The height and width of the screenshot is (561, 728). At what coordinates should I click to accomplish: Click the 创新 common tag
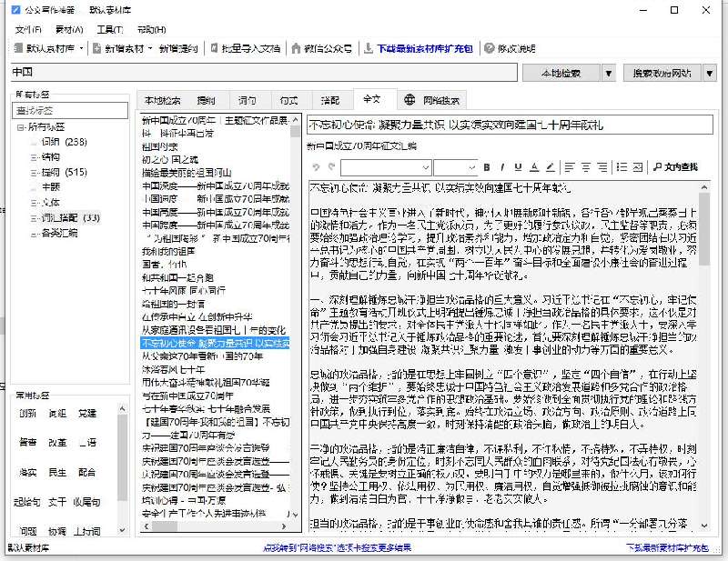pos(27,413)
